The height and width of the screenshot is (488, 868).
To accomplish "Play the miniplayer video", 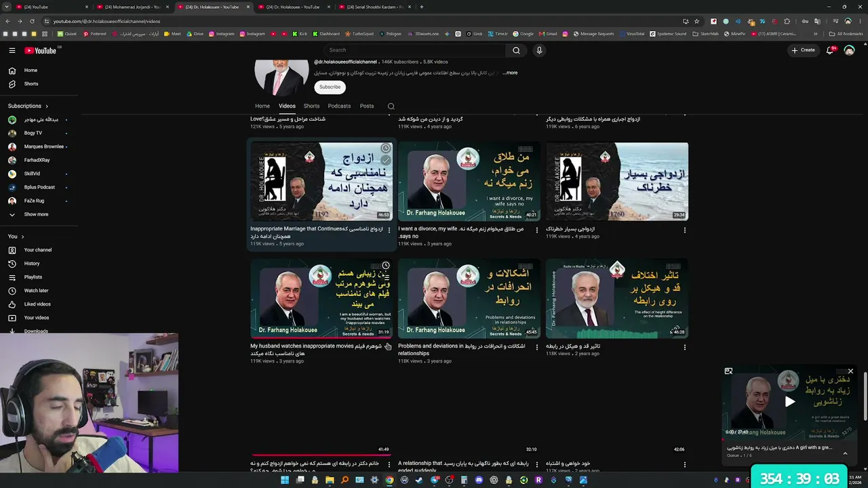I will 789,401.
